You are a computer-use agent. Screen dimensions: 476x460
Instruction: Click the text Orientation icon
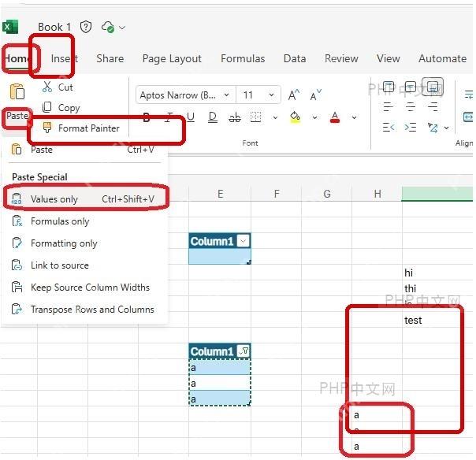[x=433, y=128]
